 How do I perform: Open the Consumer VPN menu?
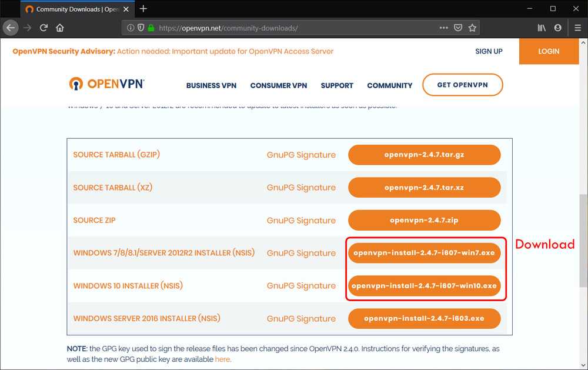coord(279,85)
